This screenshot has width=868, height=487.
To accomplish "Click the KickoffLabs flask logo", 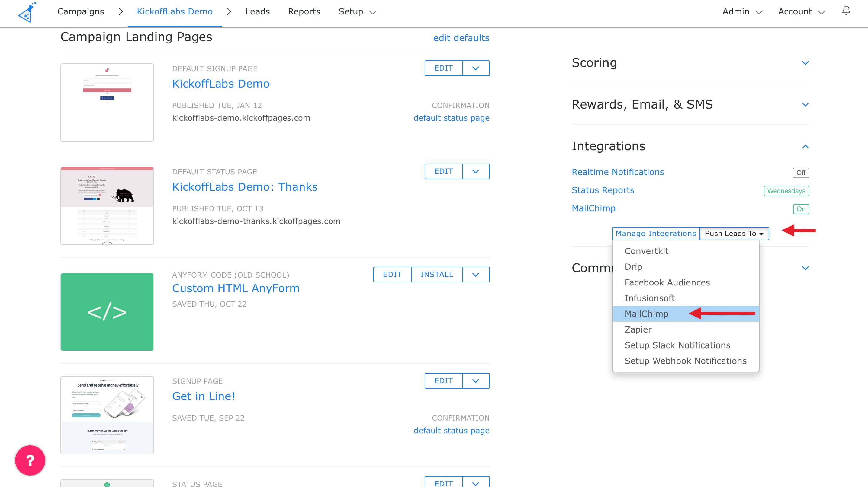I will (x=27, y=12).
